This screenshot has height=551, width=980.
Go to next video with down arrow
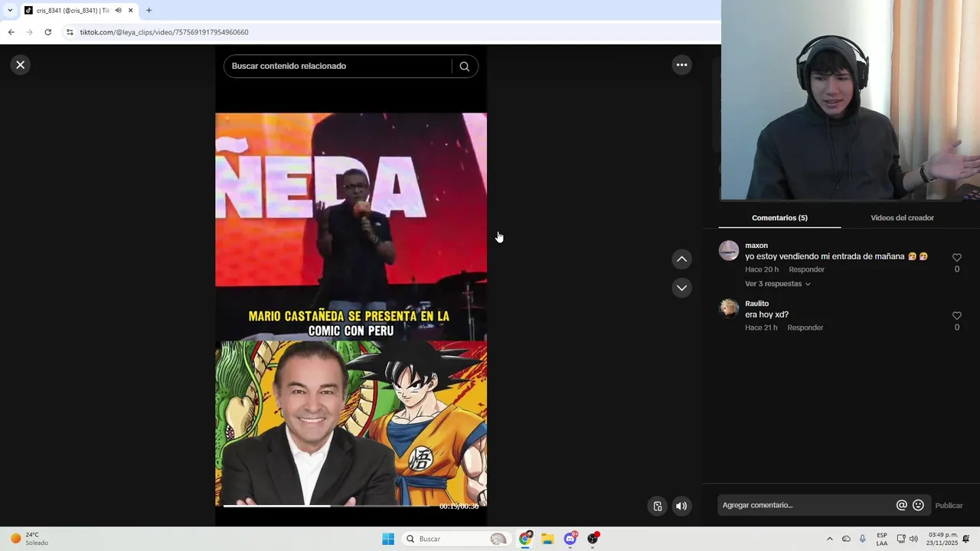point(681,288)
